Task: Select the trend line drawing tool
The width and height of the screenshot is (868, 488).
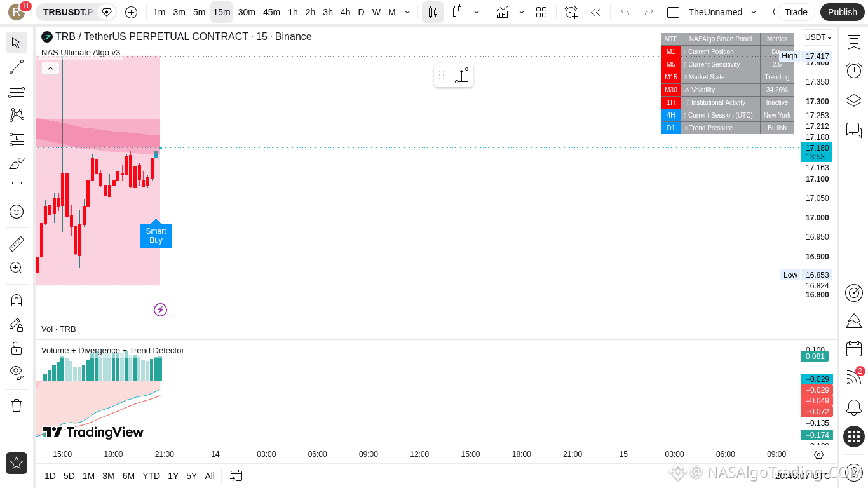Action: pos(17,67)
